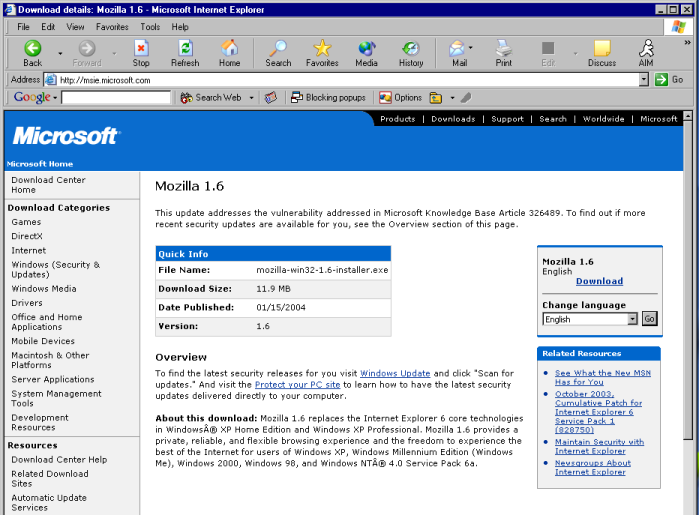Open the Help menu
This screenshot has width=699, height=515.
pos(180,27)
